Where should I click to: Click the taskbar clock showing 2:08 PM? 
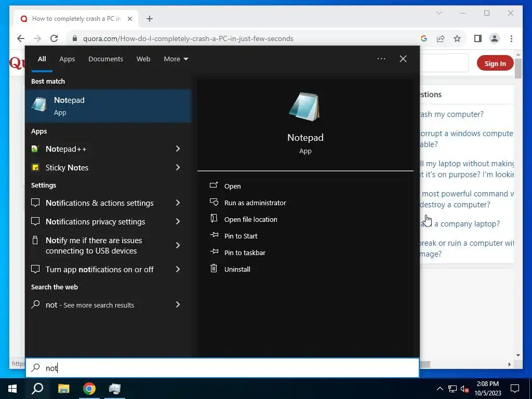[x=487, y=389]
